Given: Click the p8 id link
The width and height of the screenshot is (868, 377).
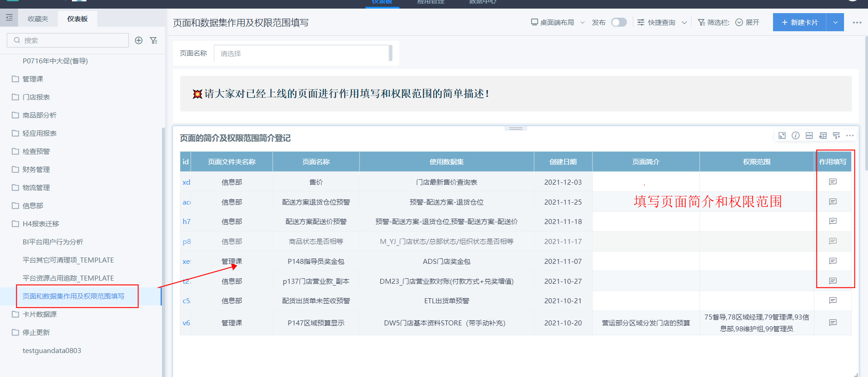Looking at the screenshot, I should point(186,241).
